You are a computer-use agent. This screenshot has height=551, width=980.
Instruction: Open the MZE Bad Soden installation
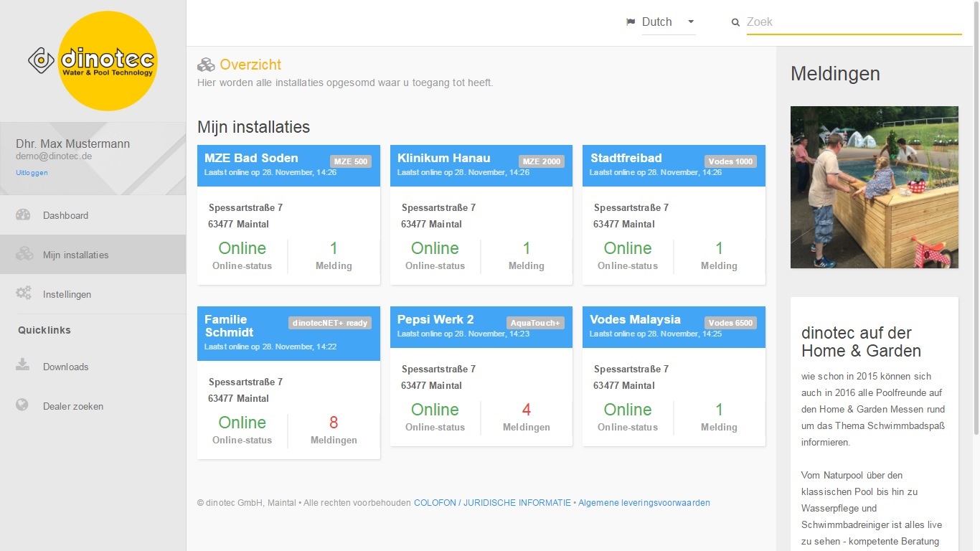251,158
